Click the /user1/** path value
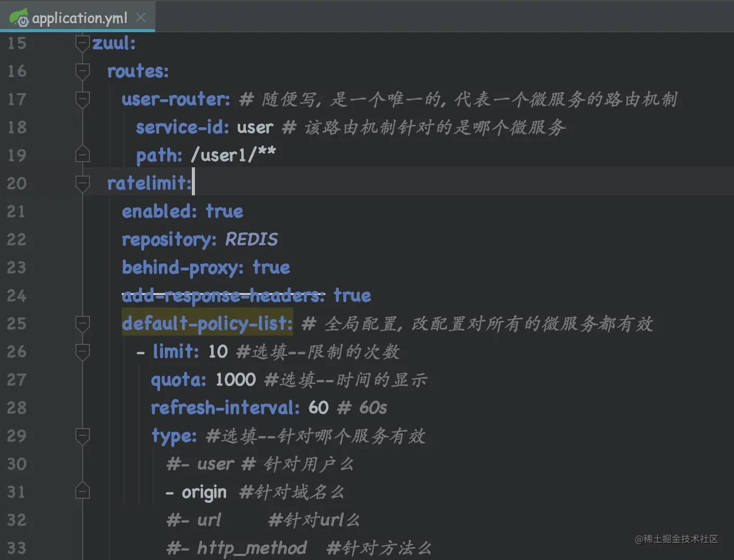 (233, 155)
